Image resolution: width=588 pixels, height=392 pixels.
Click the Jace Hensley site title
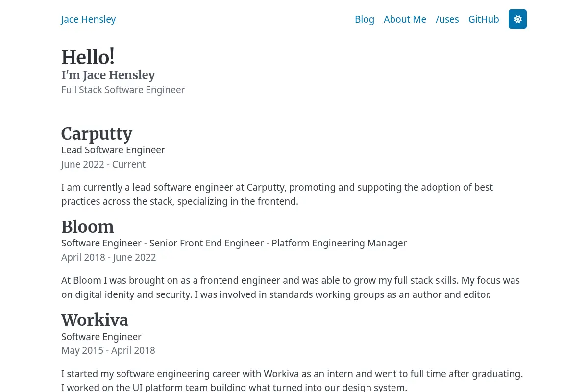point(88,19)
